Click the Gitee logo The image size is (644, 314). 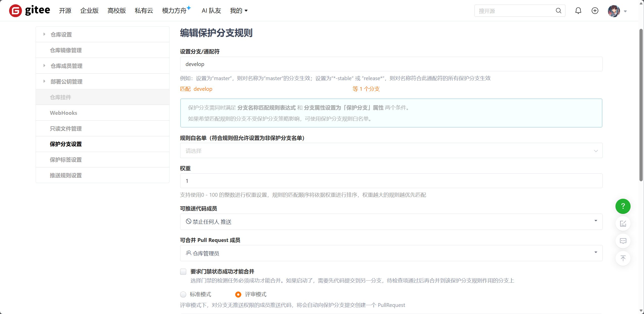(x=30, y=10)
